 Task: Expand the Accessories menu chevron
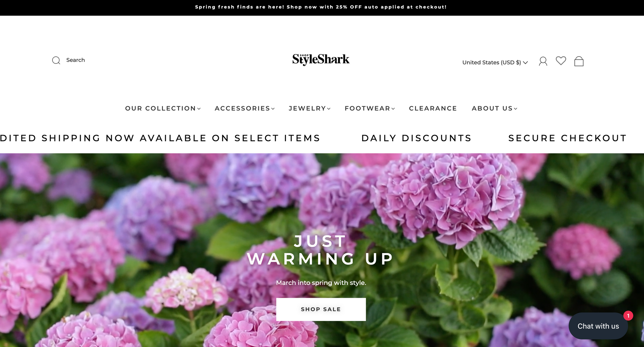tap(273, 109)
